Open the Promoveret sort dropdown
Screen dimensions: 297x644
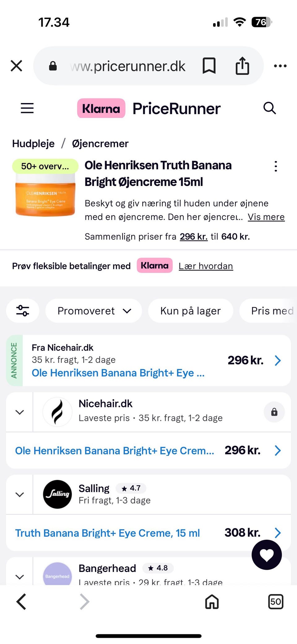pyautogui.click(x=94, y=311)
